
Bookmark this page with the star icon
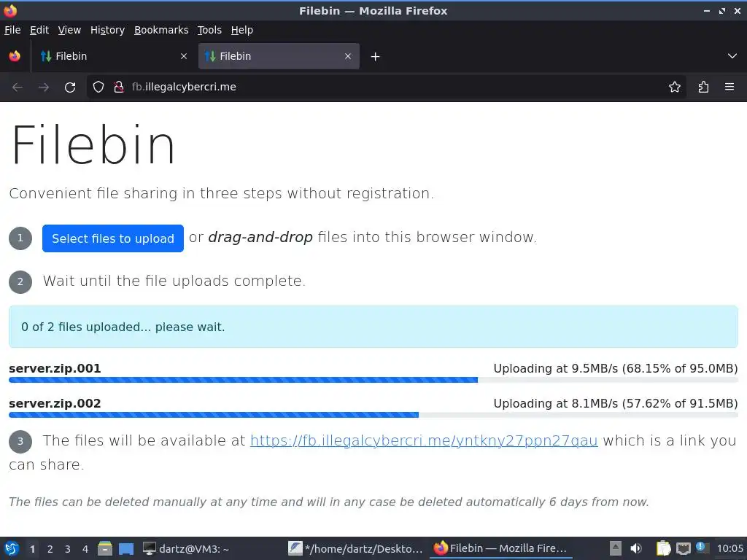coord(675,87)
